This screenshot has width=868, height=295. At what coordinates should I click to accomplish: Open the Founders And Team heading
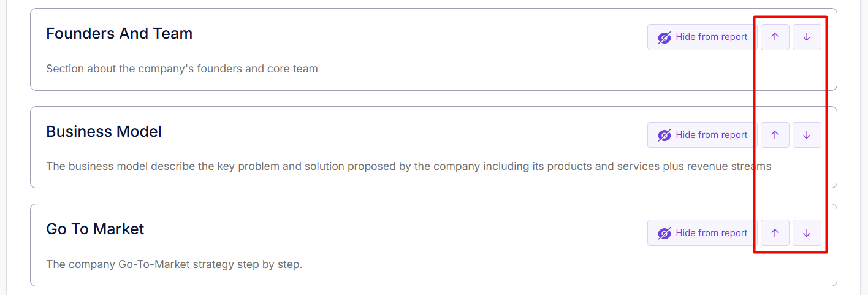(120, 33)
